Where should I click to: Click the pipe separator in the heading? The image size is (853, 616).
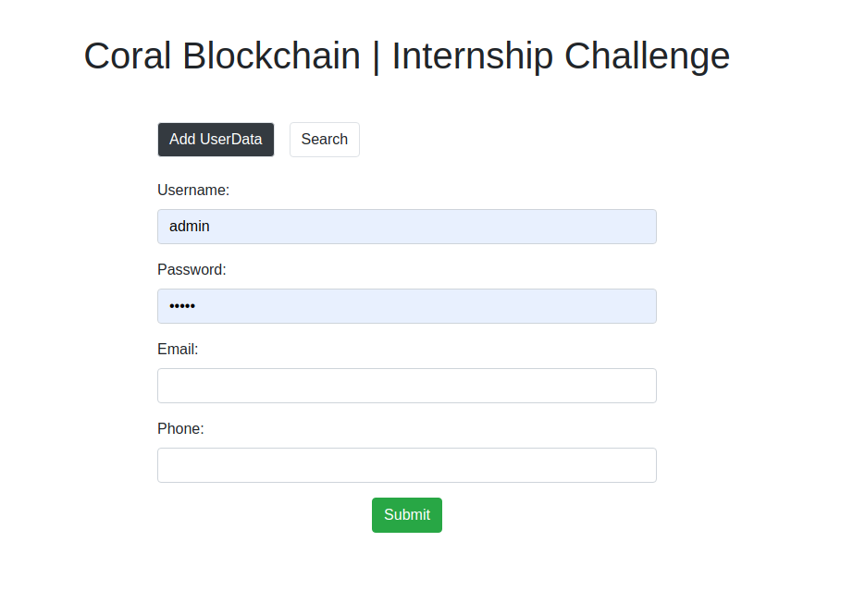tap(376, 56)
